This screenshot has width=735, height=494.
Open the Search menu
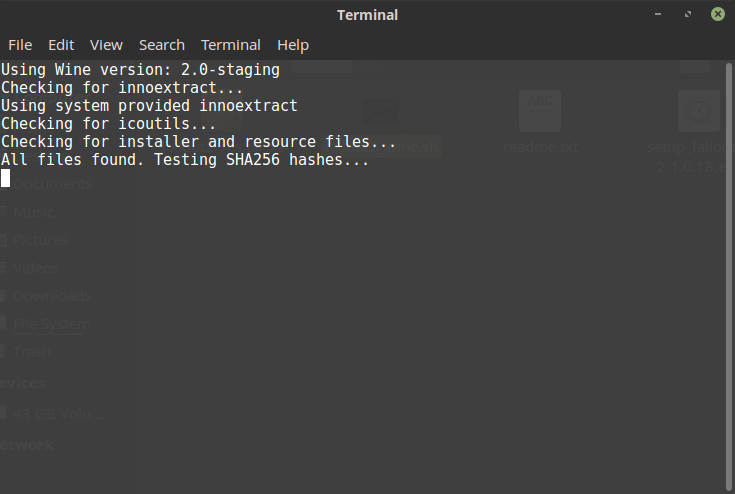coord(162,45)
